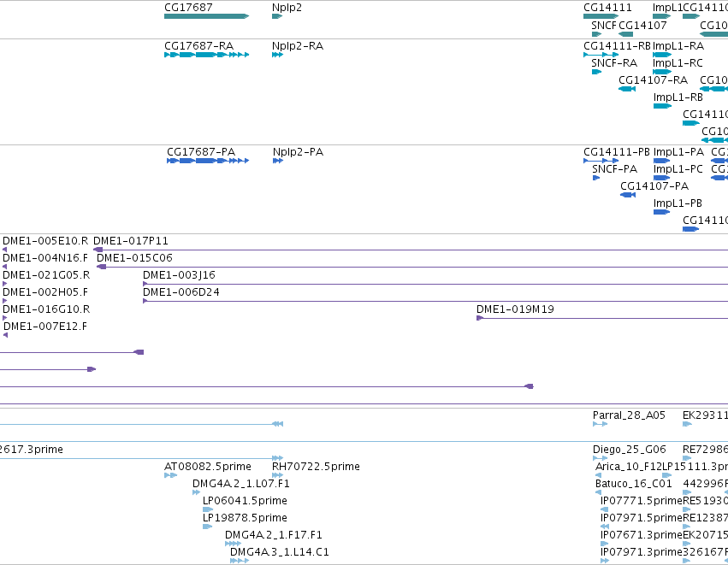
Task: Click the IP07971.3prime EST label
Action: (x=642, y=553)
